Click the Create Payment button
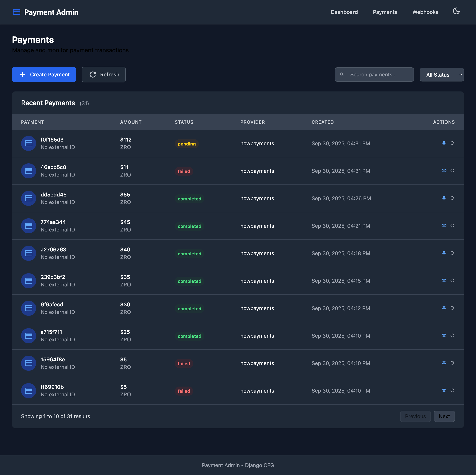Image resolution: width=476 pixels, height=475 pixels. (x=44, y=75)
